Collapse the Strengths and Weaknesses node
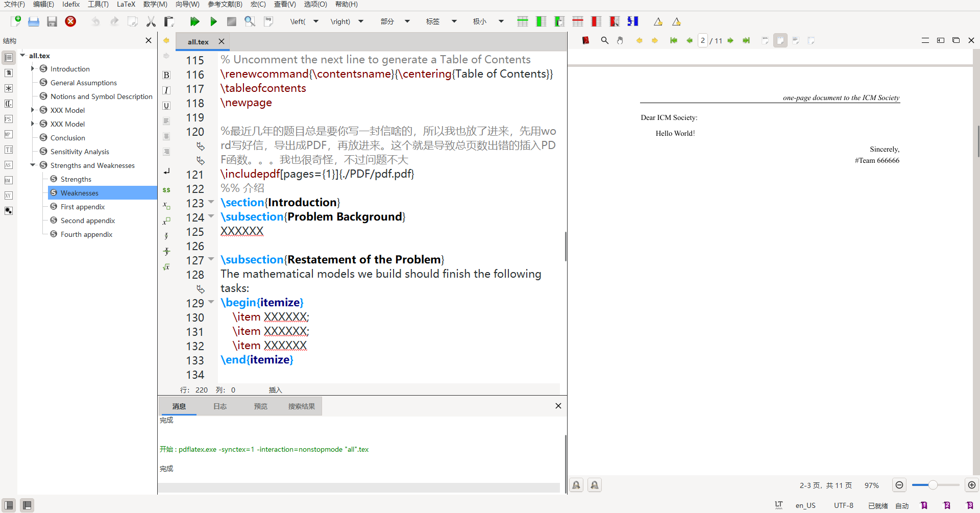The image size is (980, 513). 33,165
